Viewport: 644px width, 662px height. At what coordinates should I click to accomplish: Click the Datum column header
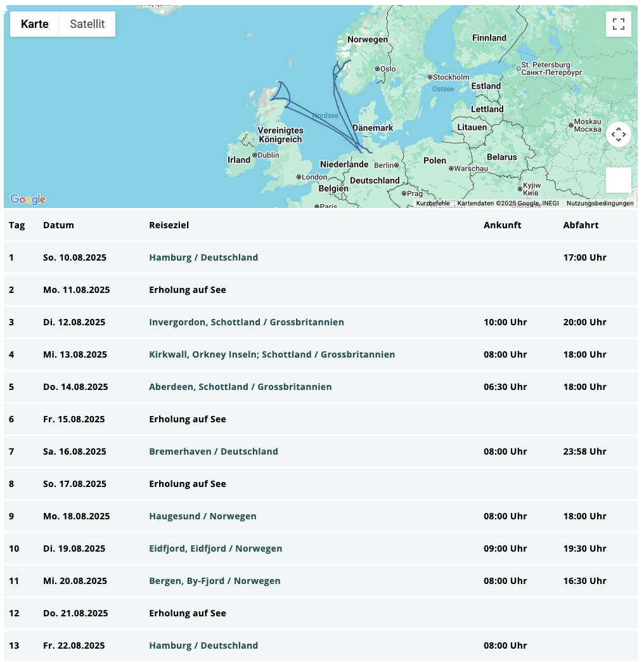(59, 225)
